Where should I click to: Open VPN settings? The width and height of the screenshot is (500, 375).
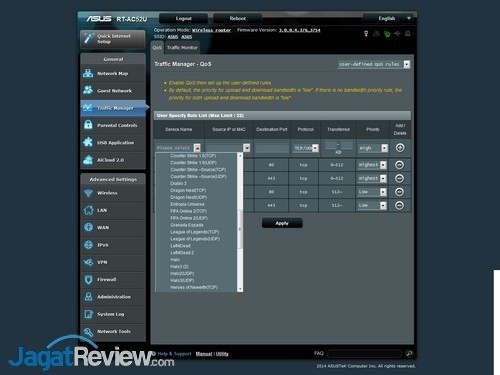click(113, 262)
